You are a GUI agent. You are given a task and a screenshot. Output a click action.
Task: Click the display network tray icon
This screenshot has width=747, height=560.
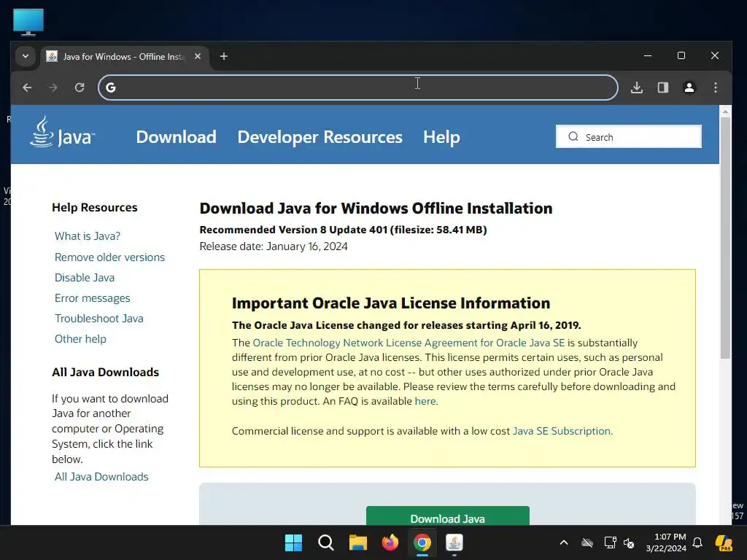(x=611, y=542)
